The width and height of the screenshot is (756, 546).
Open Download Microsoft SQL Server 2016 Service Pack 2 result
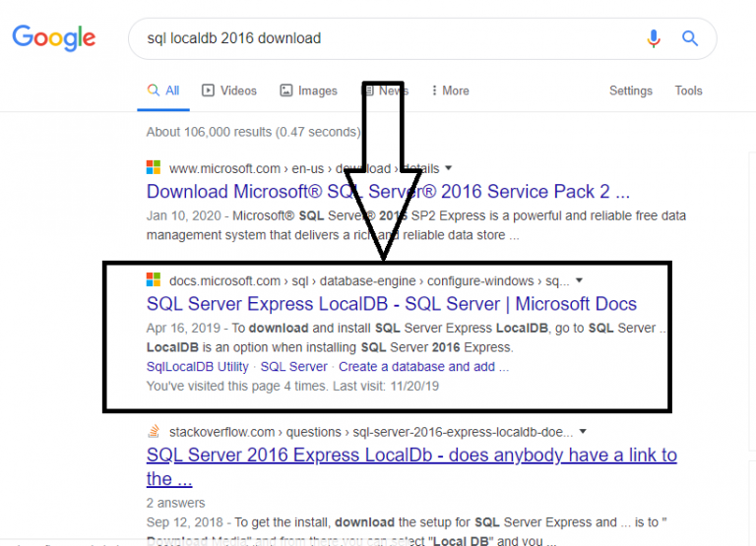click(x=388, y=191)
